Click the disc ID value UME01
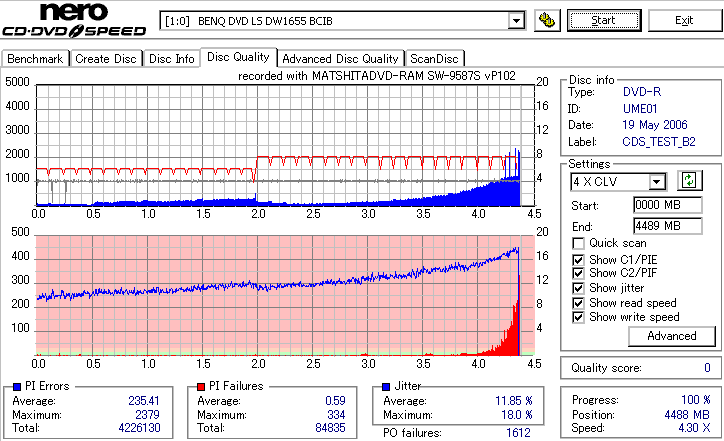724x441 pixels. pos(640,109)
